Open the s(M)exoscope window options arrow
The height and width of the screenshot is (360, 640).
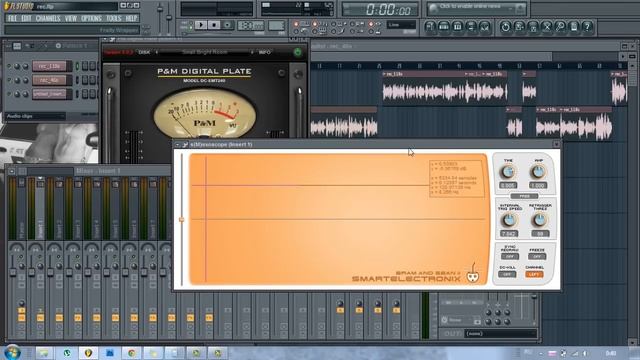pos(178,144)
